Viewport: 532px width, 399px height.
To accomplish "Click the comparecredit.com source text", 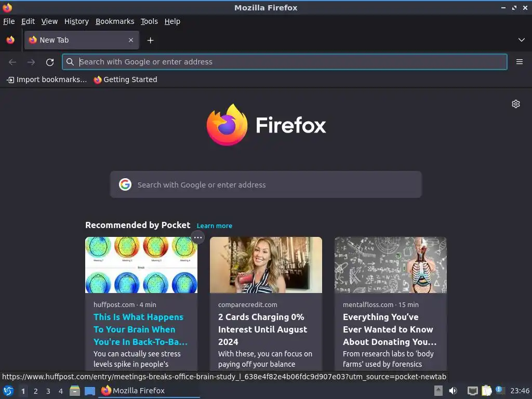I will (x=248, y=304).
